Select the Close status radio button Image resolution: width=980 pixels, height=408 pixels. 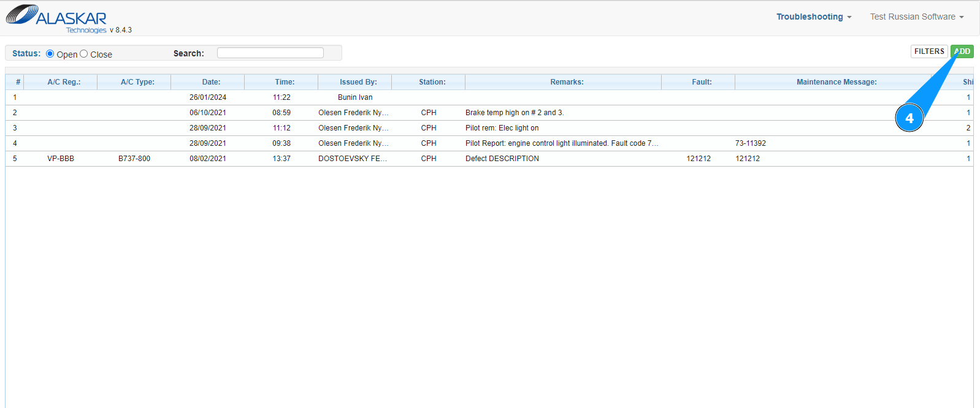(x=84, y=54)
